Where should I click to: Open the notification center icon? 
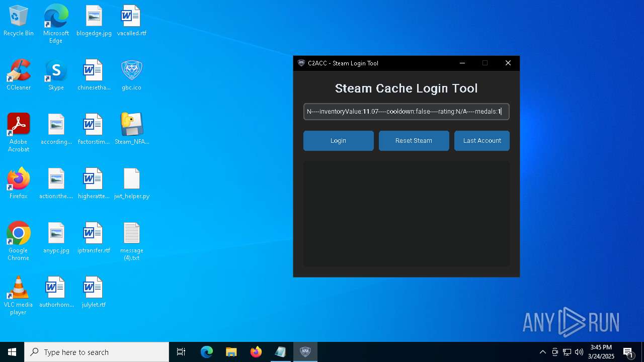coord(628,352)
